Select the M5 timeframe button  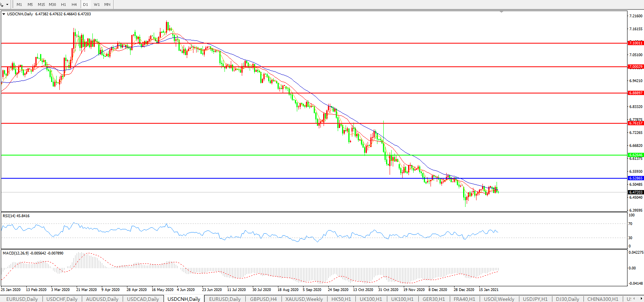30,4
